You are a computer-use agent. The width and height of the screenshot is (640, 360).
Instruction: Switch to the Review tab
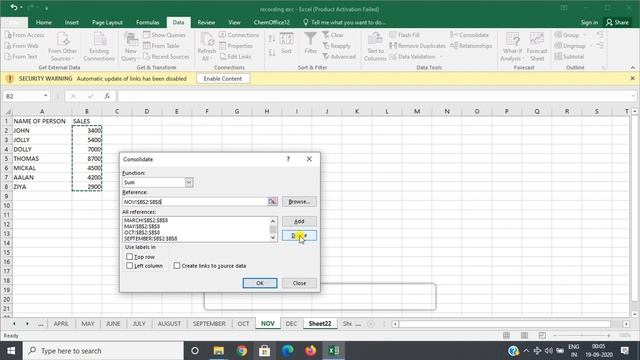(x=206, y=22)
